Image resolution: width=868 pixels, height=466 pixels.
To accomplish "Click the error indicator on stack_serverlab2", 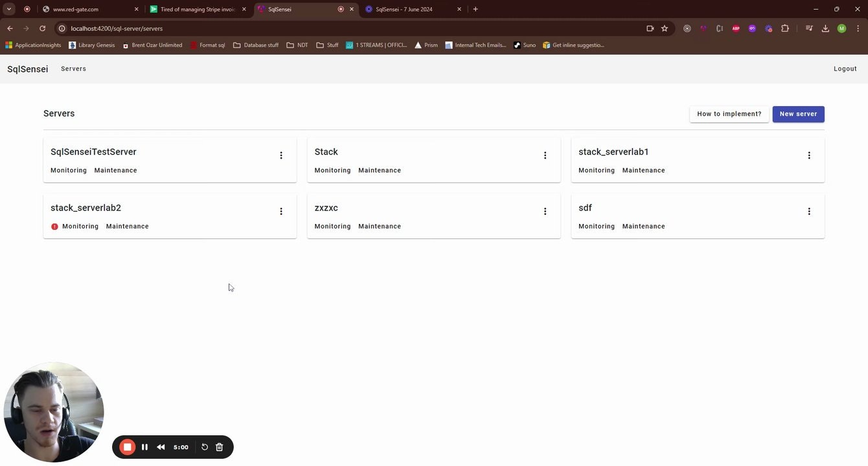I will coord(54,226).
